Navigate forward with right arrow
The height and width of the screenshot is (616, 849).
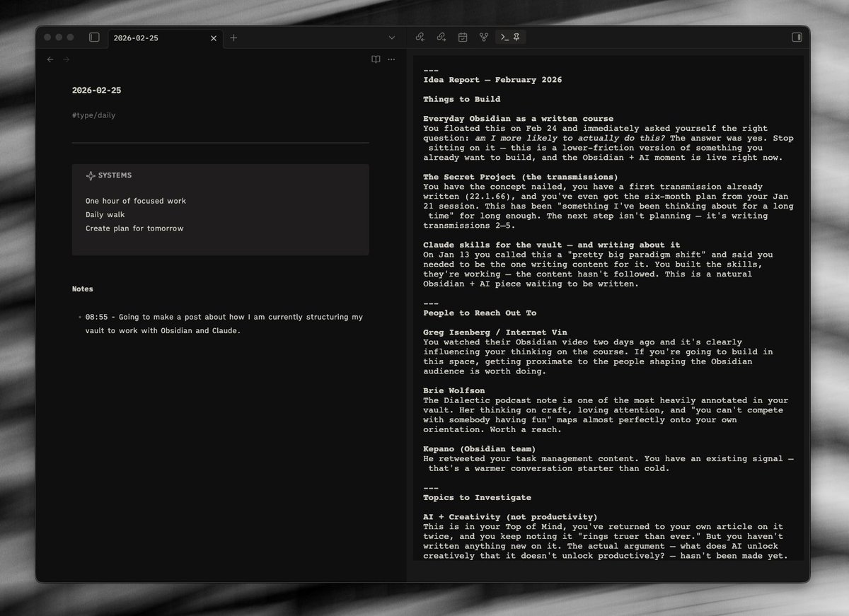point(67,59)
